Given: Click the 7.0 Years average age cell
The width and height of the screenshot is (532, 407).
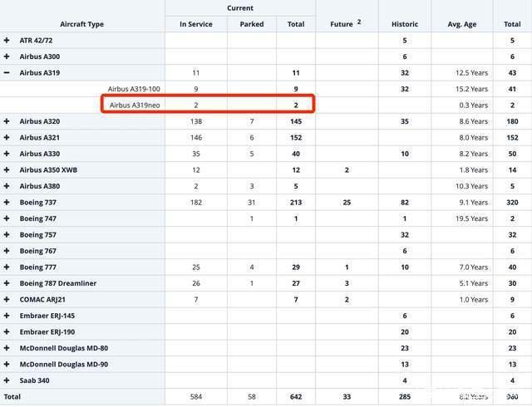Looking at the screenshot, I should (474, 267).
